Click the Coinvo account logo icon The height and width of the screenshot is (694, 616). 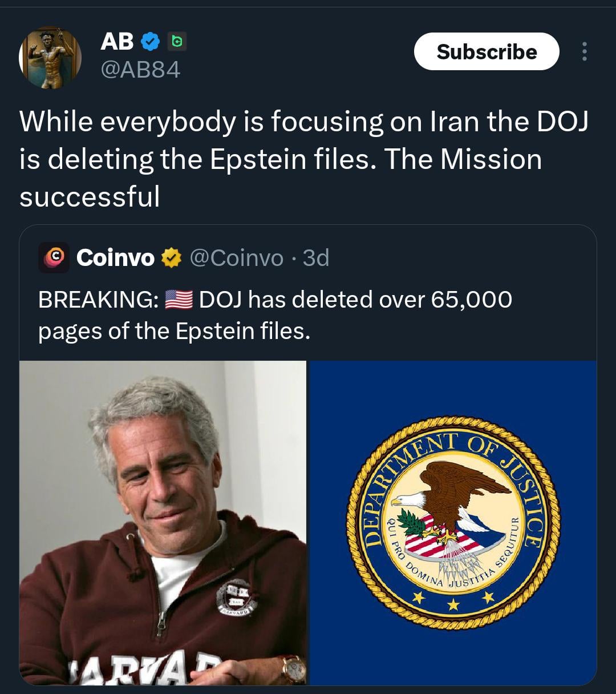54,257
